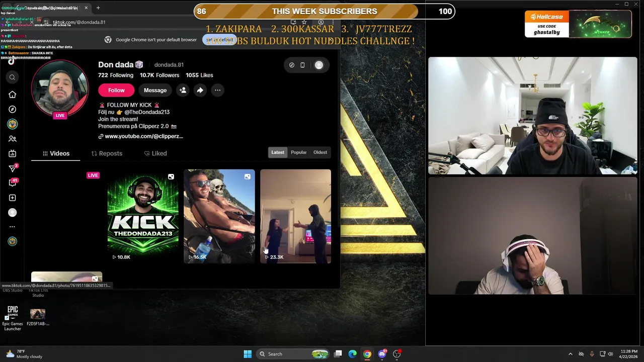Sort videos by Latest
This screenshot has height=362, width=644.
click(278, 152)
